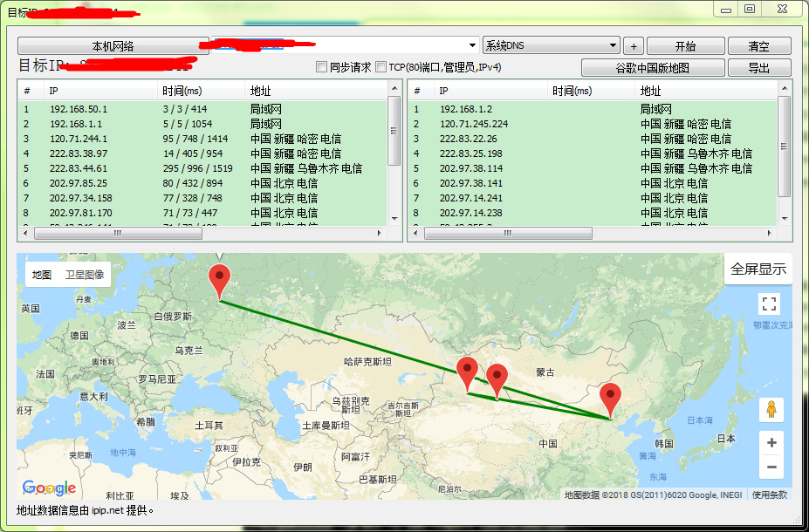Click the 全屏显示 map button
Screen dimensions: 809x532
pyautogui.click(x=758, y=269)
